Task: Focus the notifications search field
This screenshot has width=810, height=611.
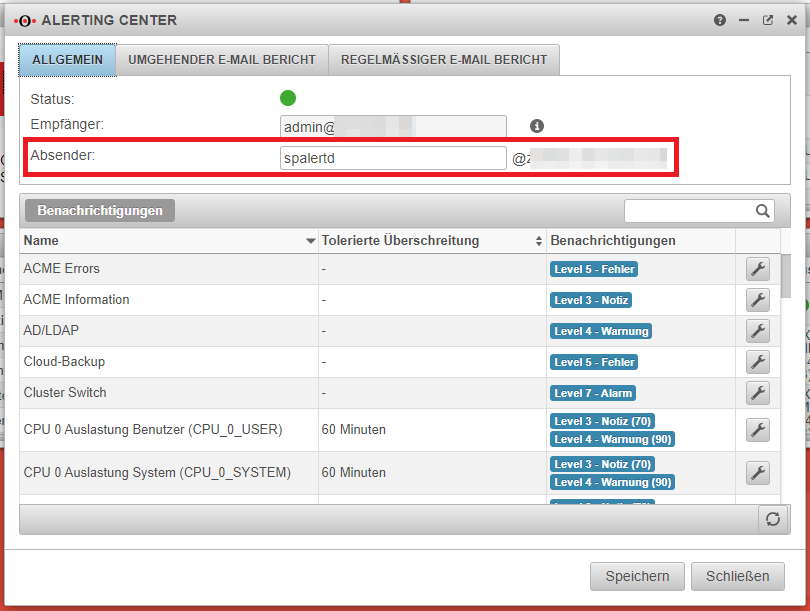Action: 688,211
